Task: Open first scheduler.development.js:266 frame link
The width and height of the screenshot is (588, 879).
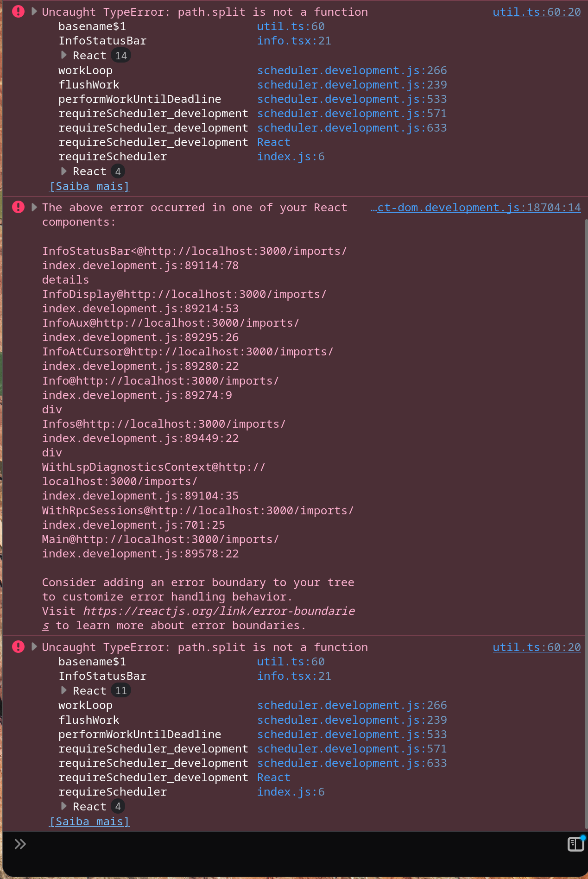Action: coord(352,70)
